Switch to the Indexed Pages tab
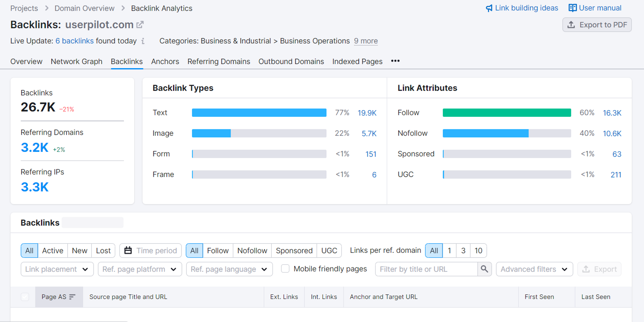This screenshot has width=644, height=322. [357, 61]
